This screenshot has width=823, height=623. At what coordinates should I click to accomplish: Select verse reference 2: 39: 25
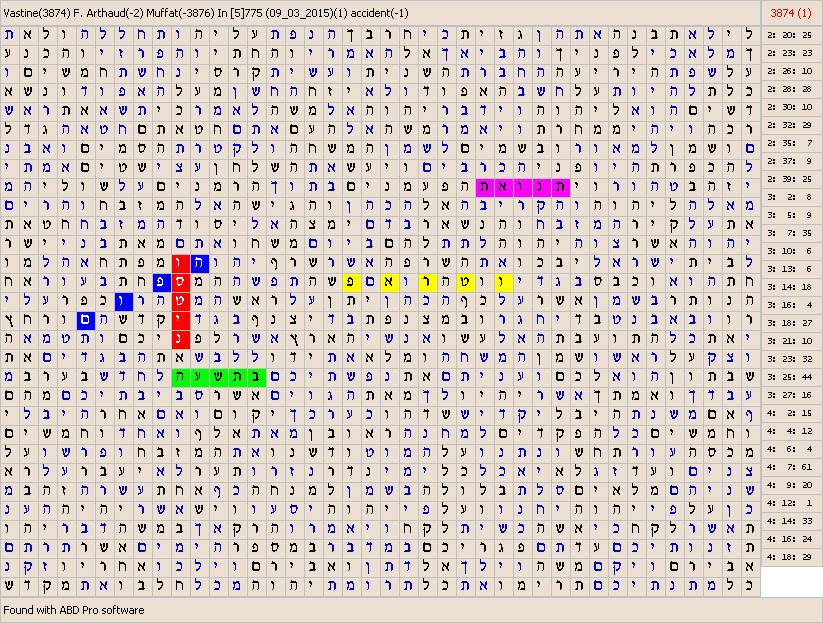(791, 178)
